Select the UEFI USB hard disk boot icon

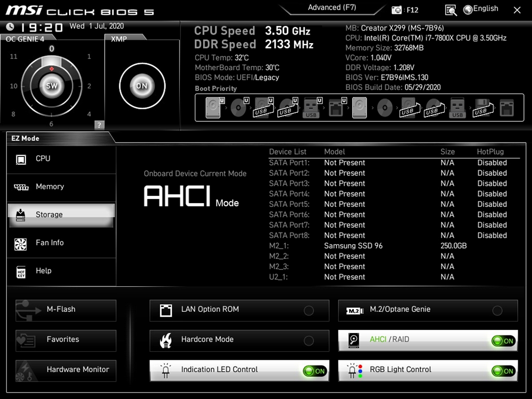coord(264,107)
